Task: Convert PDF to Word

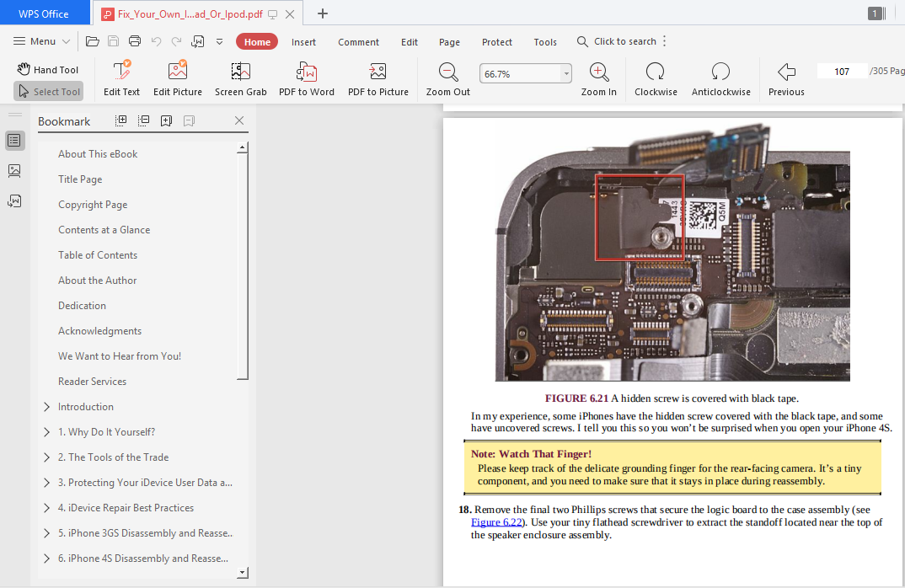Action: [307, 78]
